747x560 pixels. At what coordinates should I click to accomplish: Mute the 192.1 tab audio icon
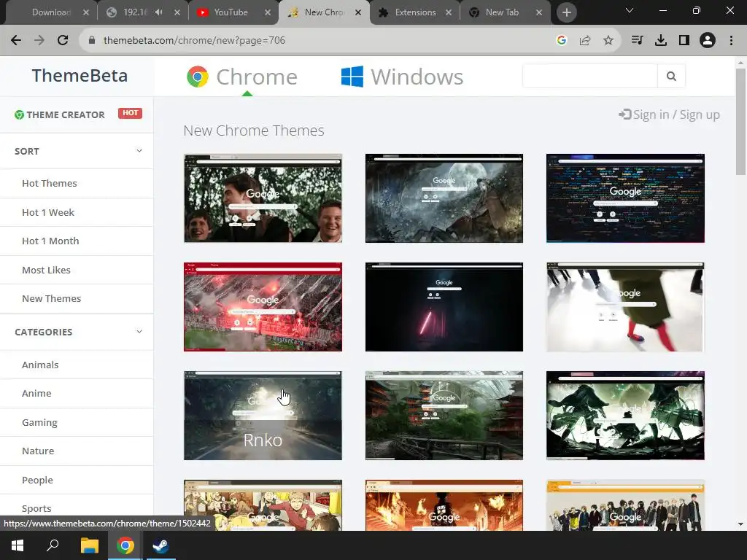pos(158,12)
